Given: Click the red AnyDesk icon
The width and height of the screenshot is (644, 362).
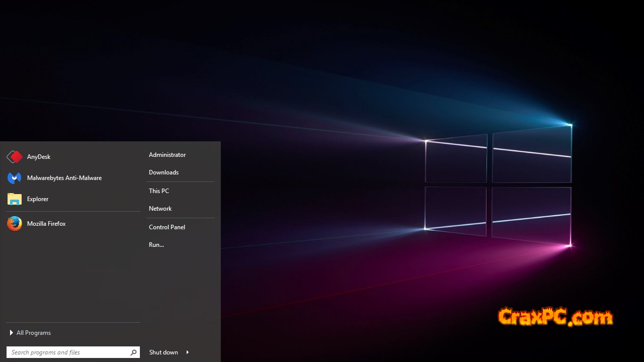Looking at the screenshot, I should (x=15, y=157).
